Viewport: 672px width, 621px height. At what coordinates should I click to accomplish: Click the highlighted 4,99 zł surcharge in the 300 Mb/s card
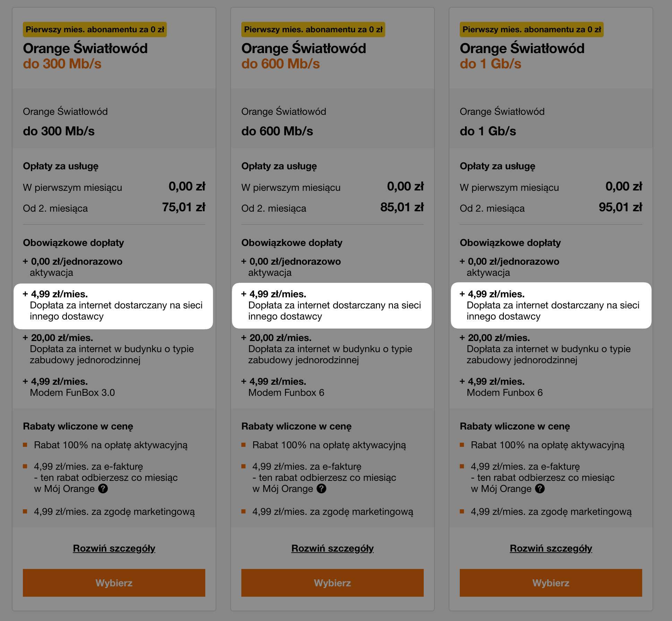(113, 306)
